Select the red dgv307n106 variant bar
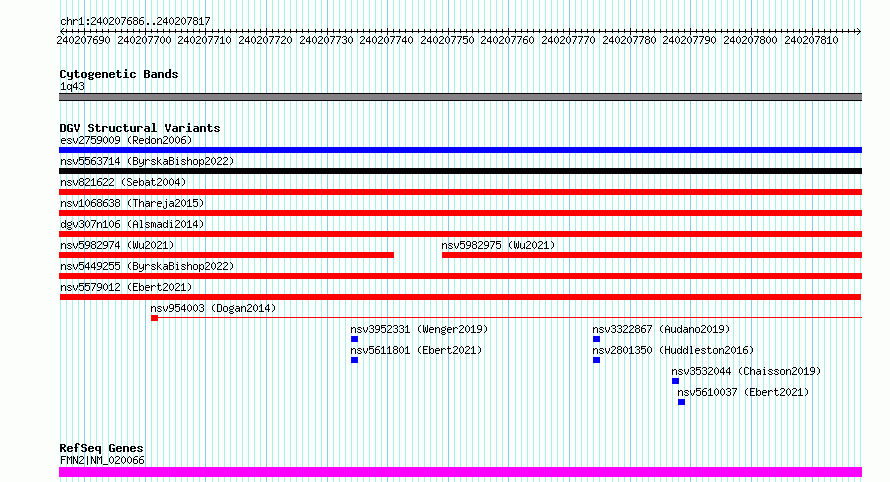The image size is (890, 482). tap(460, 234)
